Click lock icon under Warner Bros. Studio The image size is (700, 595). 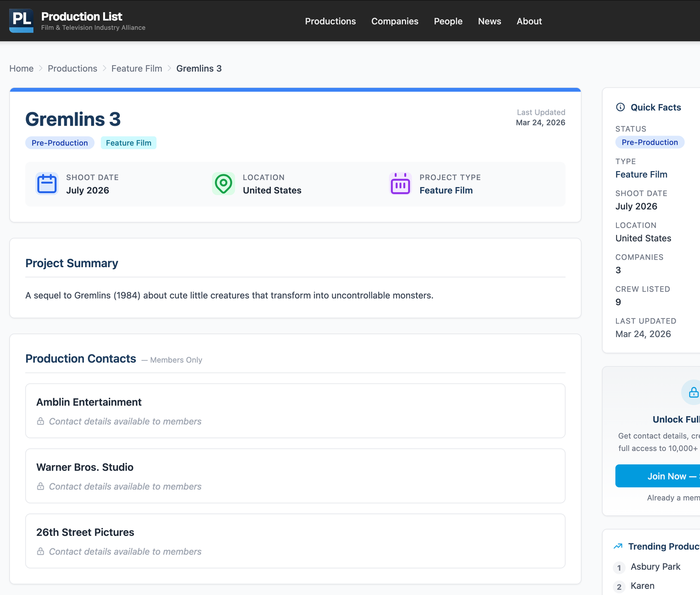click(41, 486)
